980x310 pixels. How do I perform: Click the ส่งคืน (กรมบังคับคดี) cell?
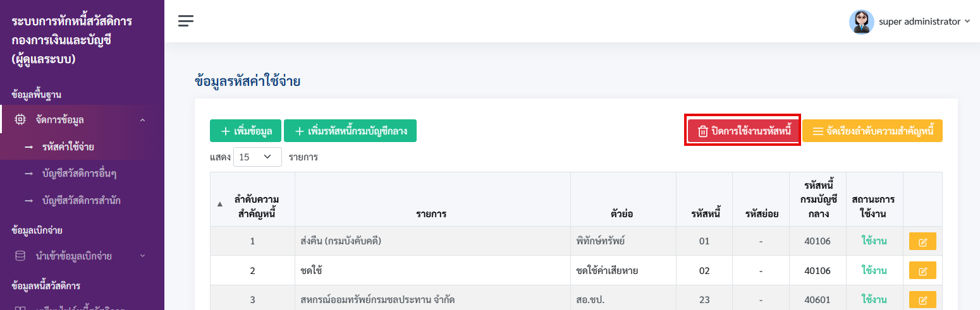tap(432, 241)
